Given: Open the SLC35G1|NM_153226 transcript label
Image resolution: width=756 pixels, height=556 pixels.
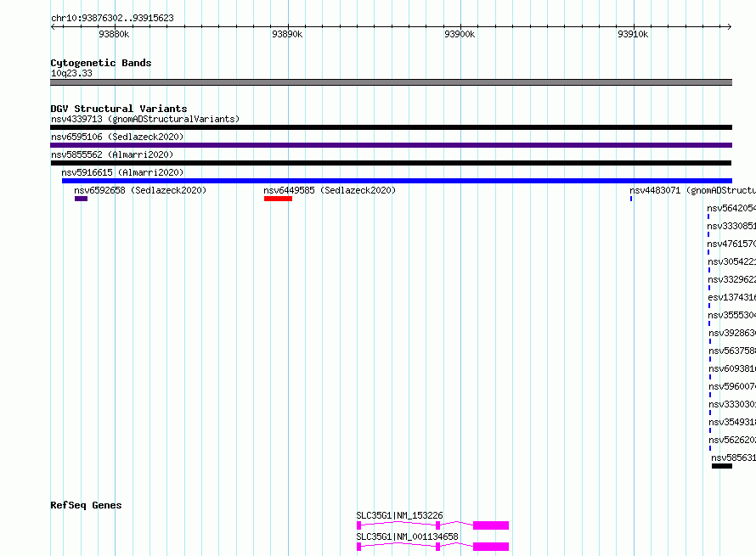Looking at the screenshot, I should [400, 515].
